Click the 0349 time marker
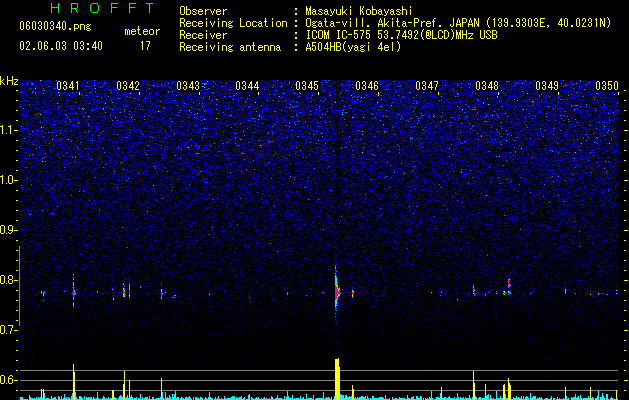629x400 pixels. (x=547, y=85)
